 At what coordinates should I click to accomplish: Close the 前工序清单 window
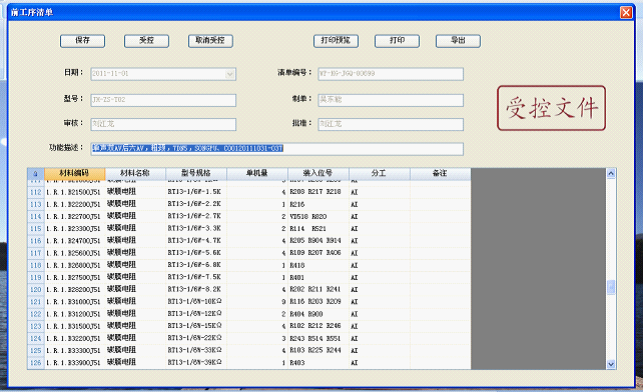coord(626,13)
